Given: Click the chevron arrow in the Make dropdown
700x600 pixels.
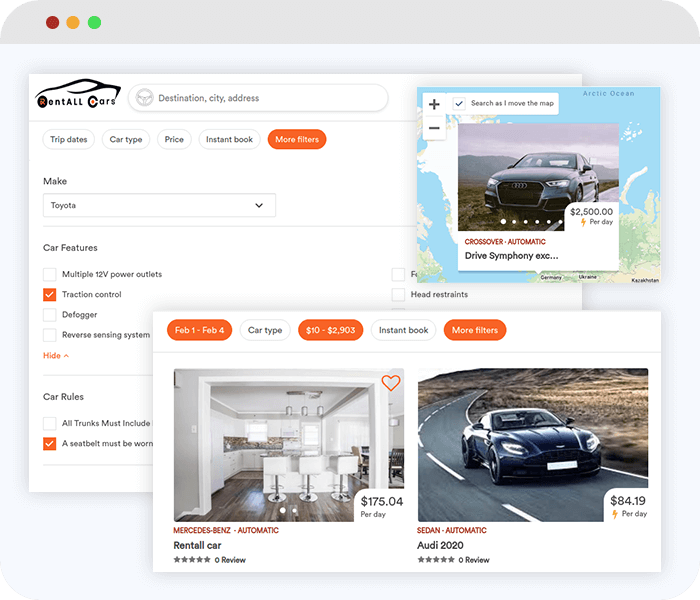Looking at the screenshot, I should [259, 205].
